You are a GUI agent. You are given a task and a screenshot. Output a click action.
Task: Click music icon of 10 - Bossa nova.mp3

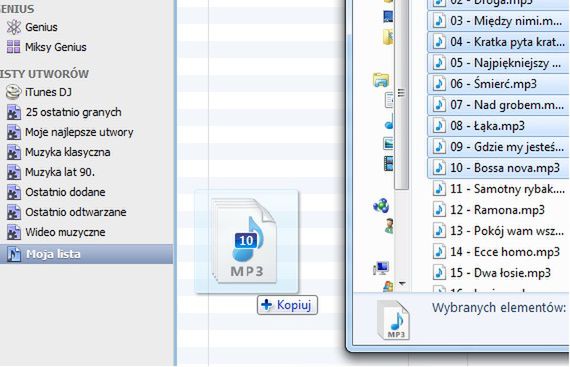point(439,168)
